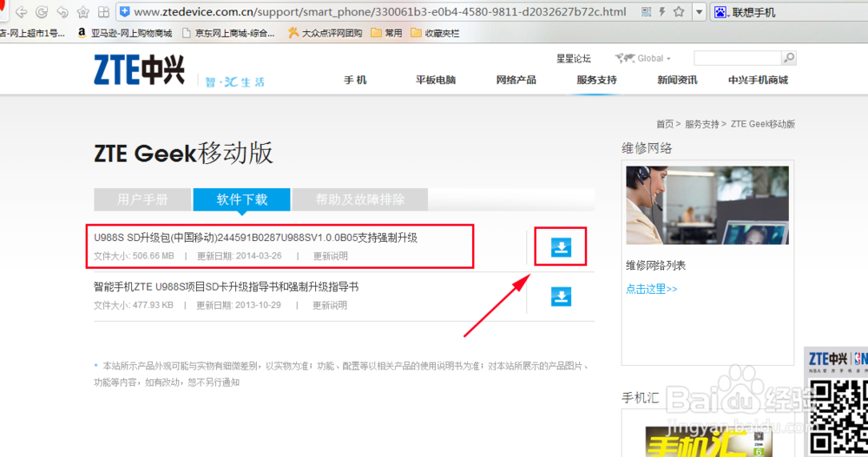Viewport: 868px width, 457px height.
Task: Download the SD卡升级指导书 file
Action: 561,297
